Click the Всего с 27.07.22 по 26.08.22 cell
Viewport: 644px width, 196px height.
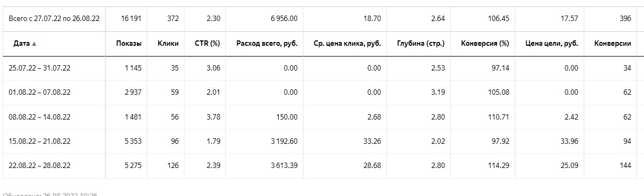(54, 19)
